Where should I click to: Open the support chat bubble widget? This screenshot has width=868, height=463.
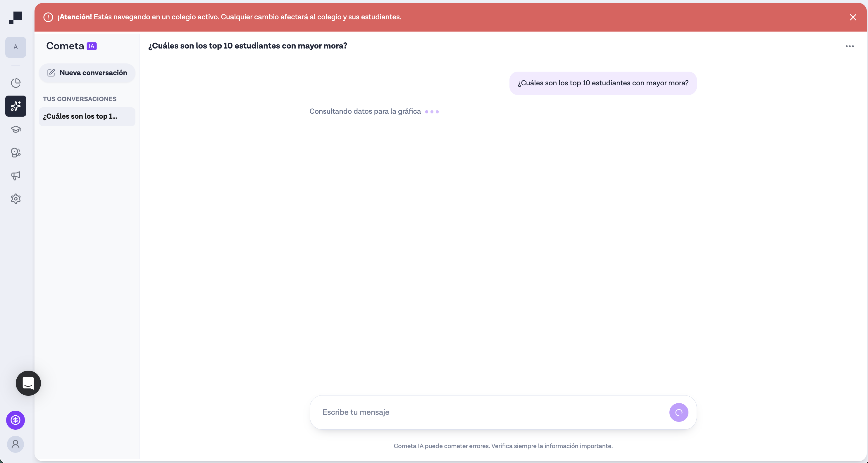coord(28,383)
